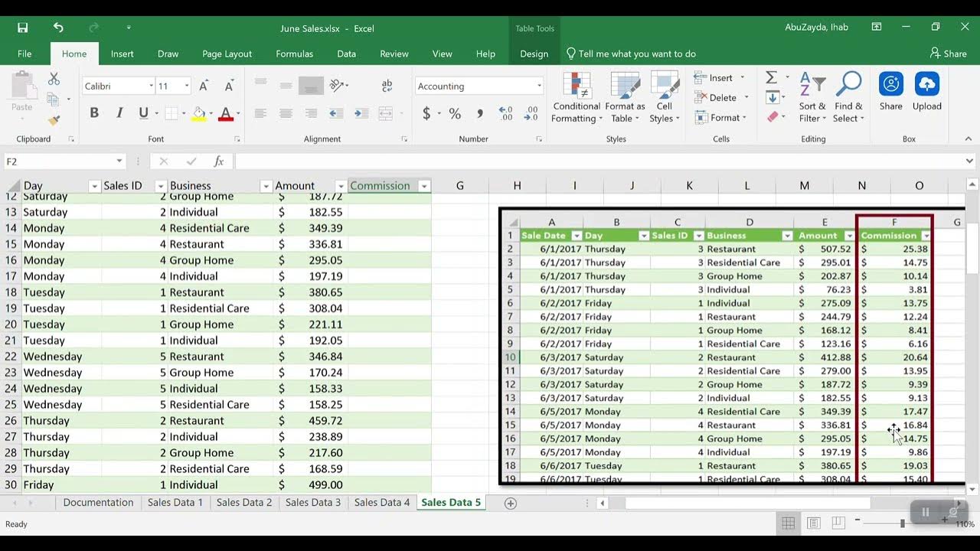Open the number format dropdown
This screenshot has height=551, width=980.
(539, 86)
